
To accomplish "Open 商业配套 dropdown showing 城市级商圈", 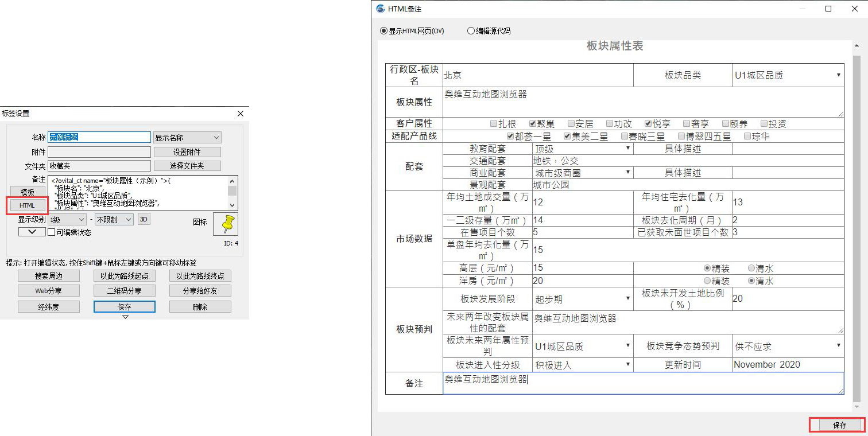I will click(x=583, y=173).
